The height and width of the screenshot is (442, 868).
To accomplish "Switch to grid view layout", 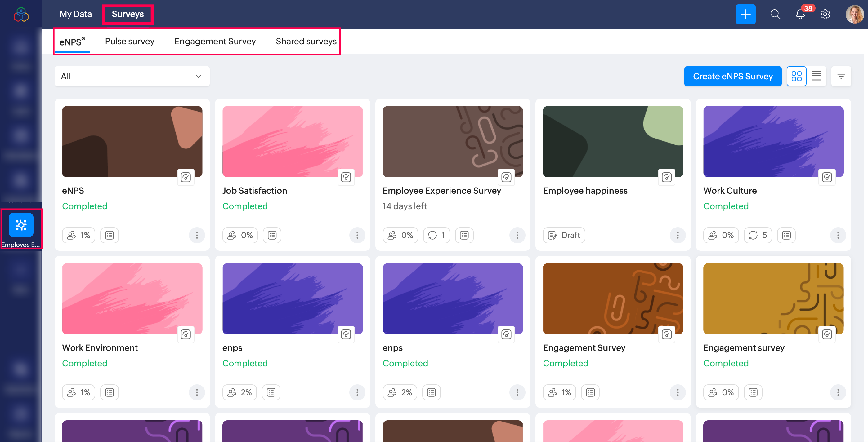I will [796, 77].
